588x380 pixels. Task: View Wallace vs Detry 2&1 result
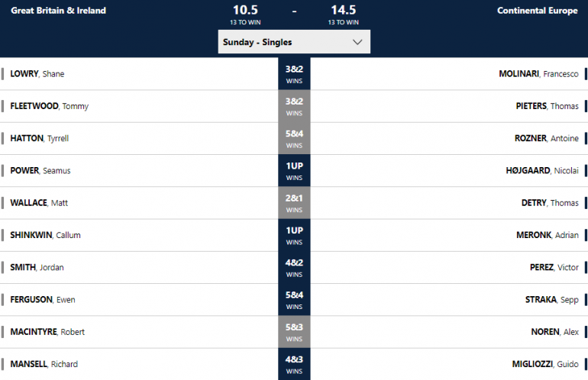(x=294, y=203)
